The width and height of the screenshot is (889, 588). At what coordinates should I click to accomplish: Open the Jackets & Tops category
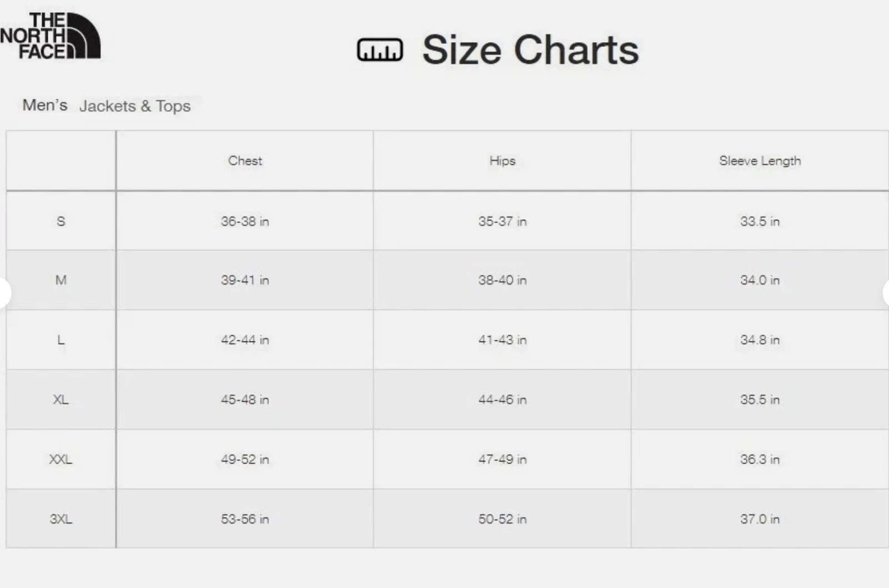[135, 106]
